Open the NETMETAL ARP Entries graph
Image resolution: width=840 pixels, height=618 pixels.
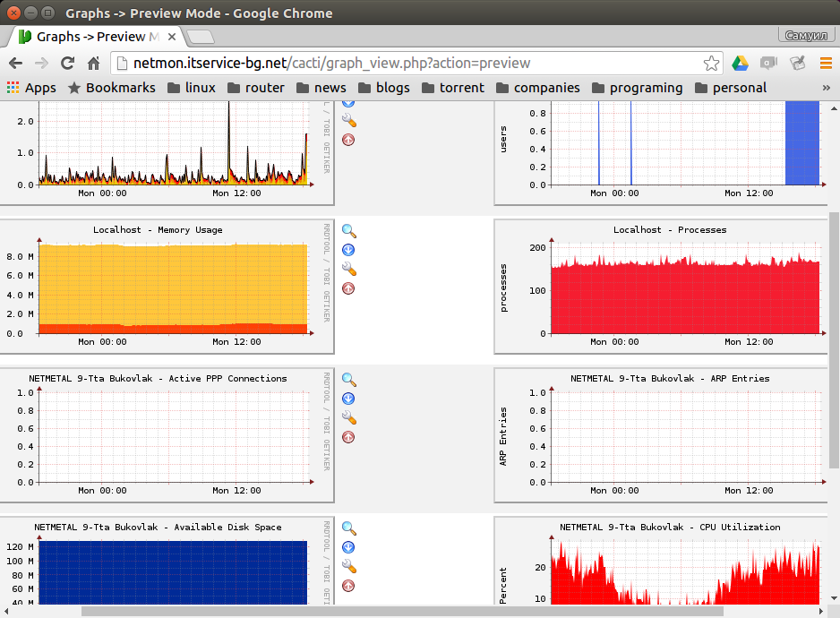pos(661,435)
